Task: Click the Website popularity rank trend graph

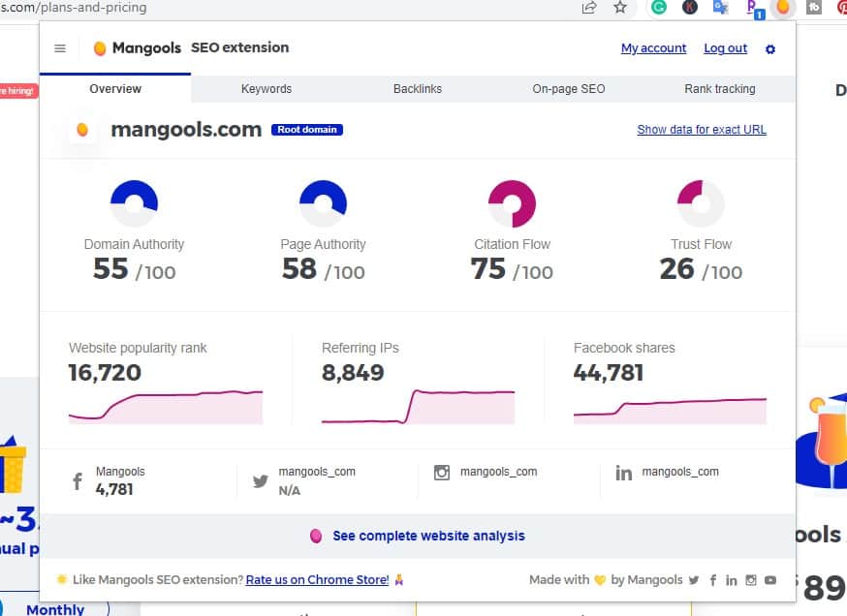Action: pyautogui.click(x=166, y=407)
